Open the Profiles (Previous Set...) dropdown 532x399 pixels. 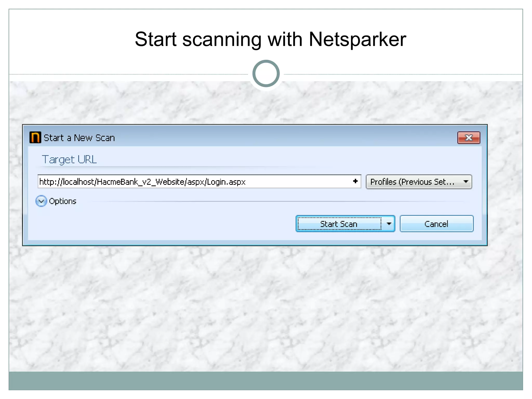pos(419,182)
